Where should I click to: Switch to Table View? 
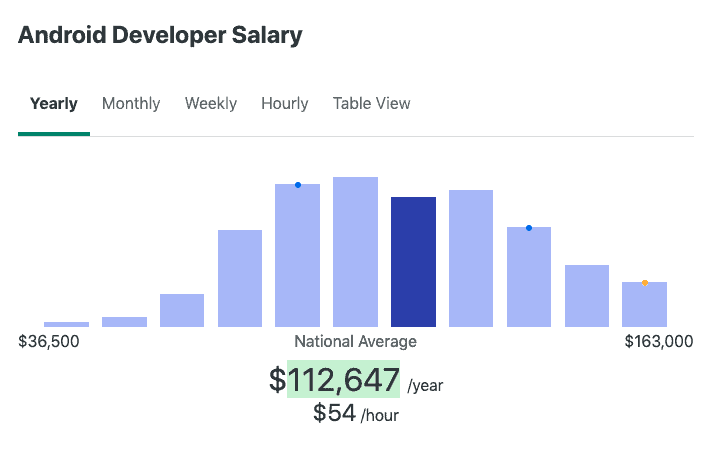click(372, 104)
